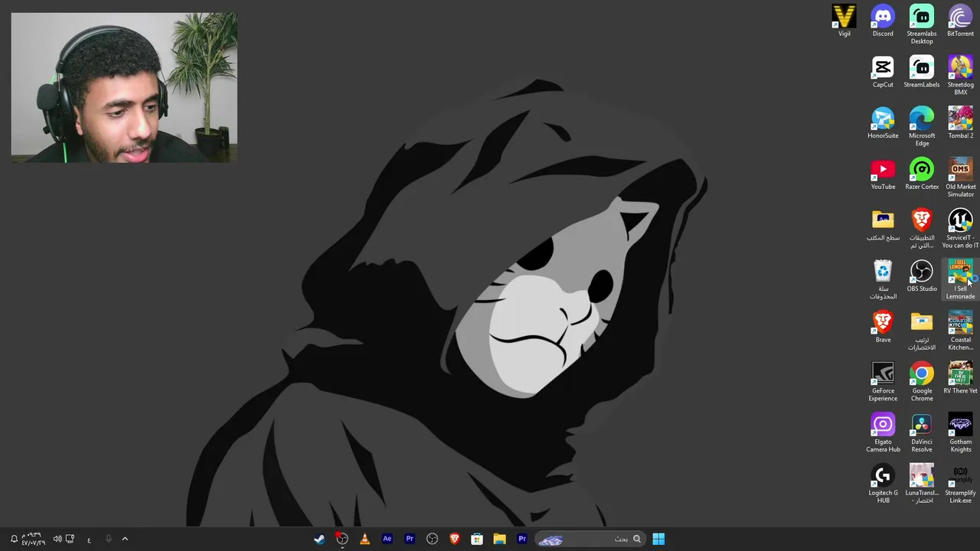Click the I Sell Lemonade game icon

(960, 280)
